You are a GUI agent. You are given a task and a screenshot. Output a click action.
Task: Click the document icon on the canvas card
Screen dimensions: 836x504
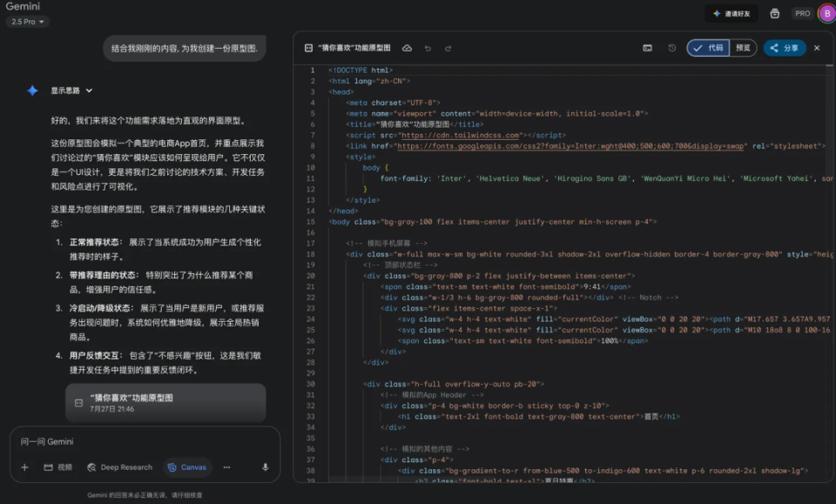click(x=78, y=403)
